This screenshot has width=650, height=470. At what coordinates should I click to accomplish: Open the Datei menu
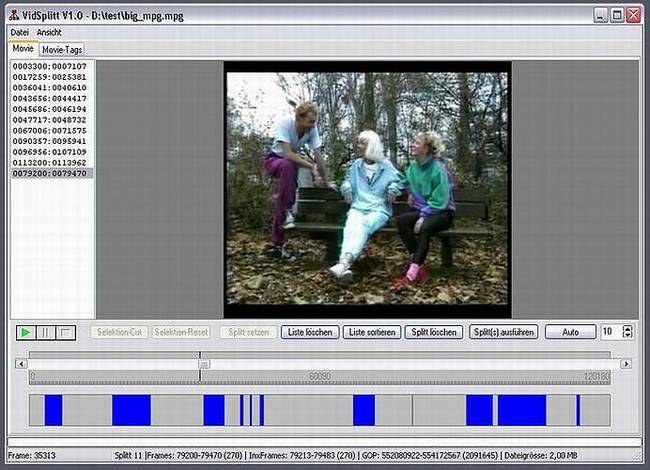[x=19, y=32]
